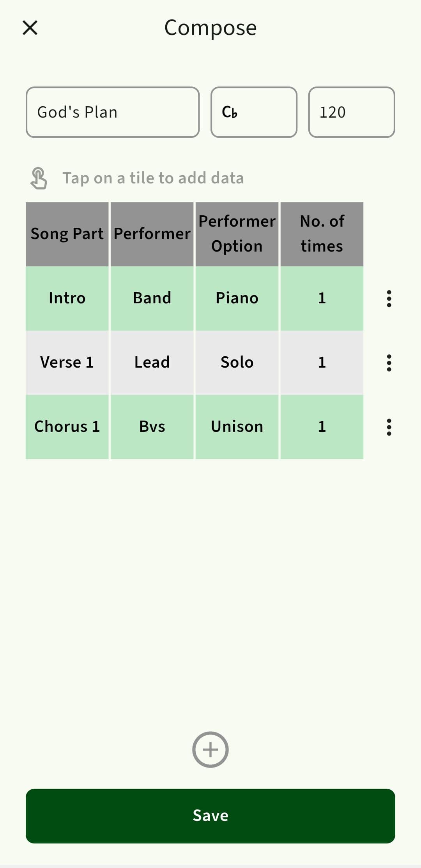
Task: Select the Chorus 1 song part tile
Action: (67, 427)
